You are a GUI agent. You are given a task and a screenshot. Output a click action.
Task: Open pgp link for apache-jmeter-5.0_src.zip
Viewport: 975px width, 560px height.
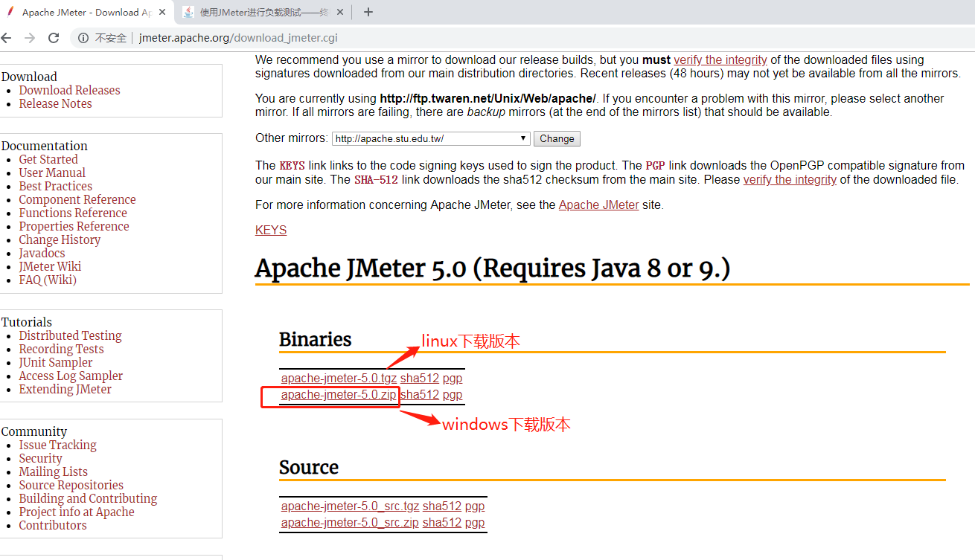475,522
